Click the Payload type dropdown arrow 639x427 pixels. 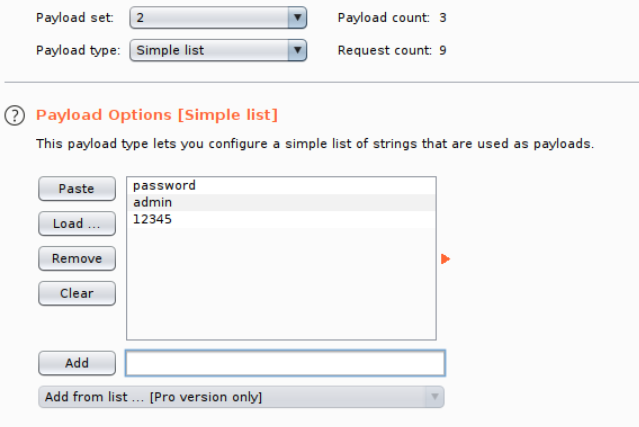(x=296, y=50)
